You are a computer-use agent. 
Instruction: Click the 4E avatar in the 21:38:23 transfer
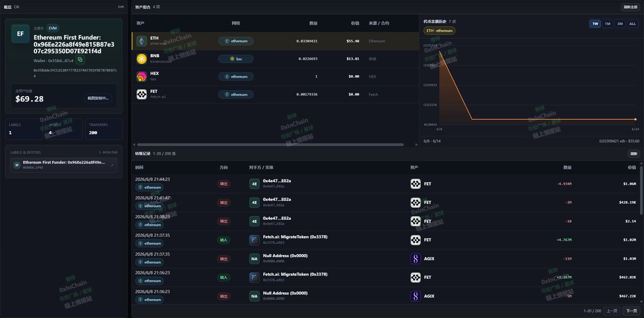pyautogui.click(x=254, y=221)
